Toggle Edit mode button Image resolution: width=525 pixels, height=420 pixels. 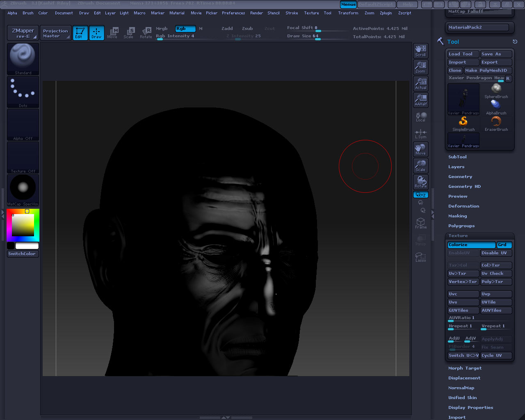click(x=80, y=33)
